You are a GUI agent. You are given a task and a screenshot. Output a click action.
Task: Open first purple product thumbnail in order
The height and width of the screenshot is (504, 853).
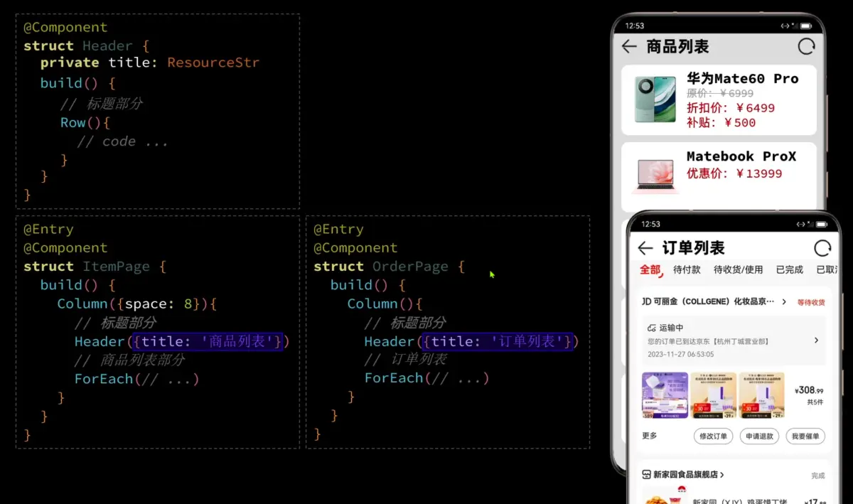click(x=665, y=395)
